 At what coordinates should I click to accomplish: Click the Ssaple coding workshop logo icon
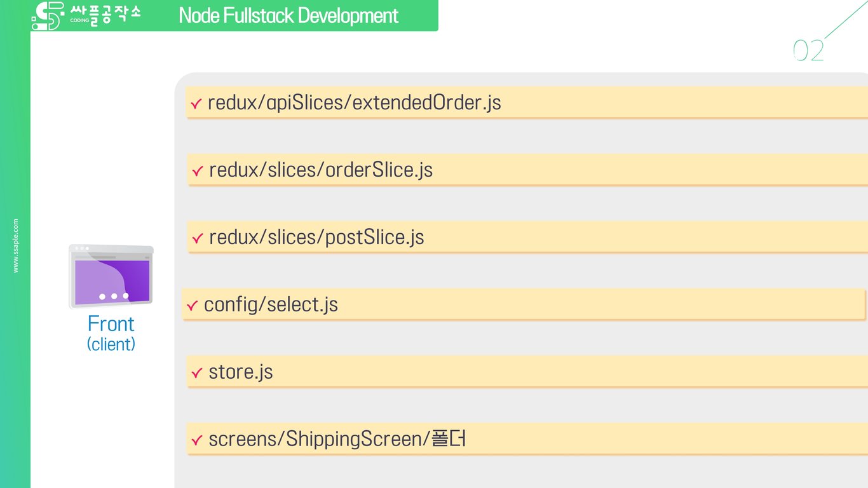click(48, 16)
